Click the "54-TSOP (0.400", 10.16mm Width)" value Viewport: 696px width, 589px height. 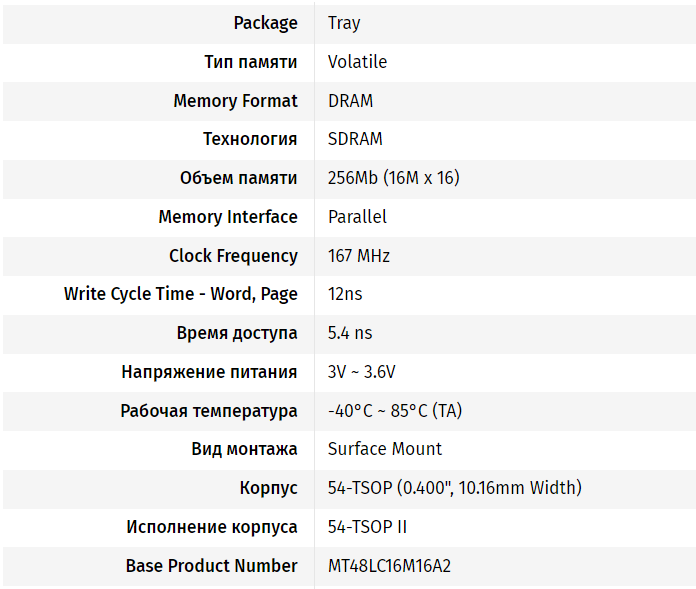pyautogui.click(x=454, y=488)
